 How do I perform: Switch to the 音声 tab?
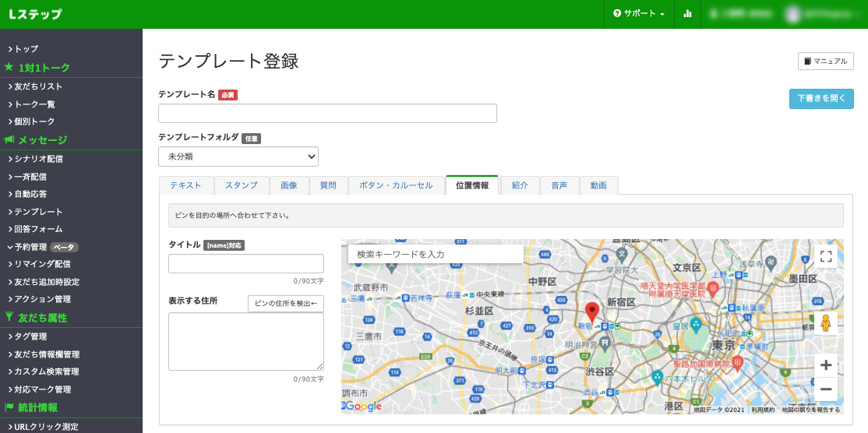[x=559, y=185]
